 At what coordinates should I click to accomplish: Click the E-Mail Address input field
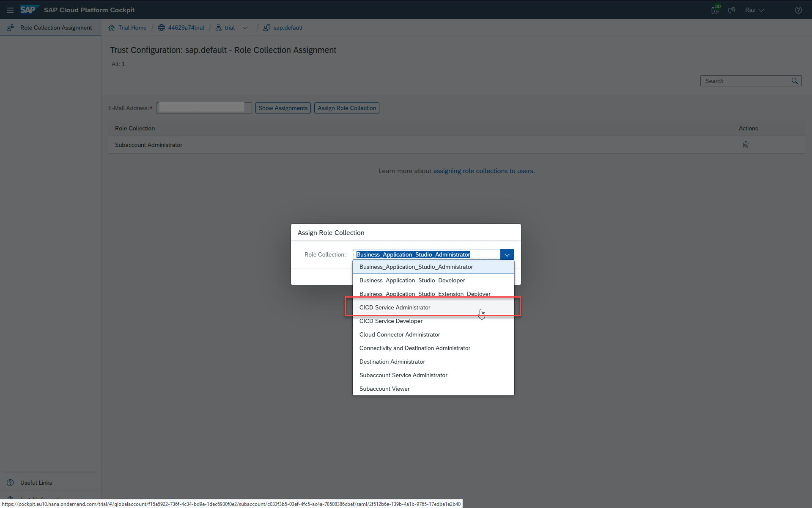tap(204, 108)
